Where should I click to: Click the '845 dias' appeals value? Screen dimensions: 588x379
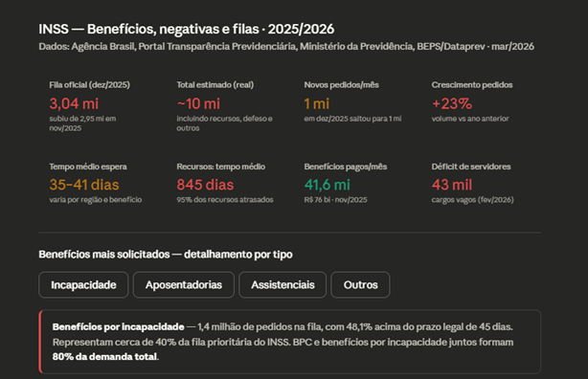click(x=205, y=185)
